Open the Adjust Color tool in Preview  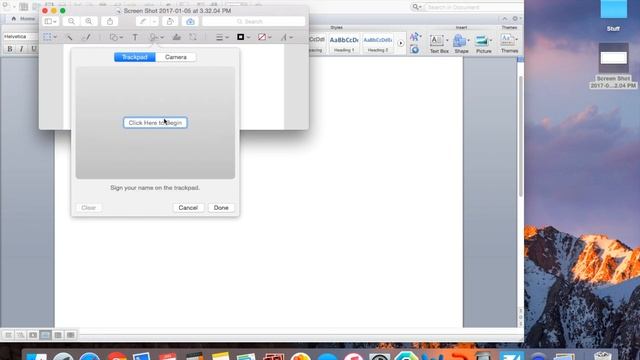pyautogui.click(x=176, y=37)
